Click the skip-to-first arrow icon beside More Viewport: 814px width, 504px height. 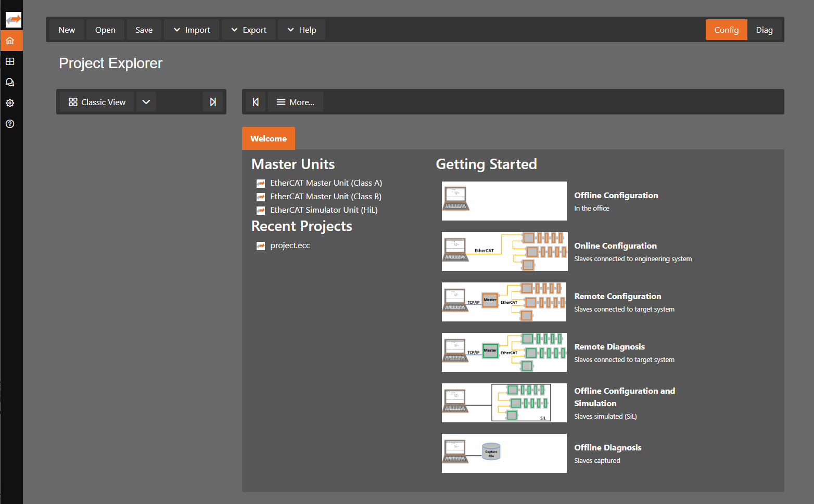tap(256, 102)
